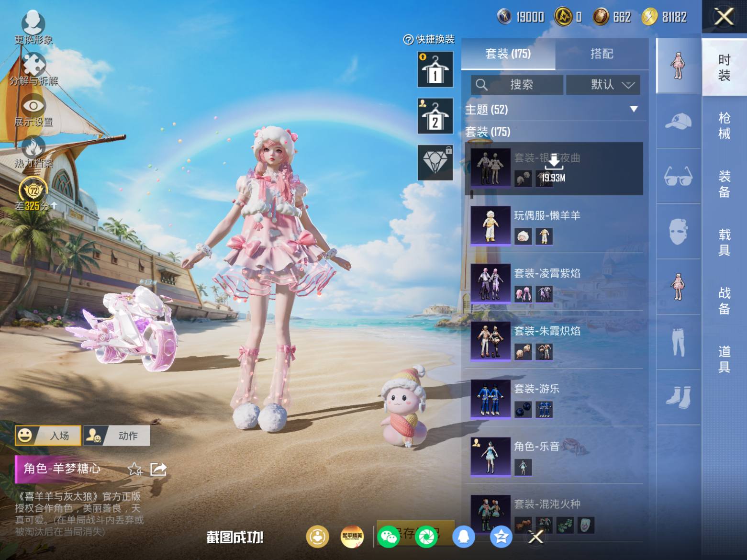Switch to the 道具 side tab
This screenshot has width=747, height=560.
pyautogui.click(x=724, y=359)
